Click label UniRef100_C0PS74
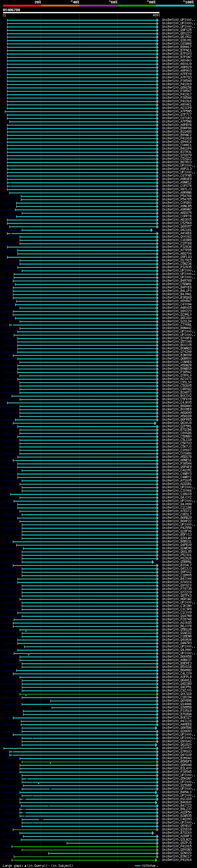Viewport: 197px width, 868px height. coord(177,186)
